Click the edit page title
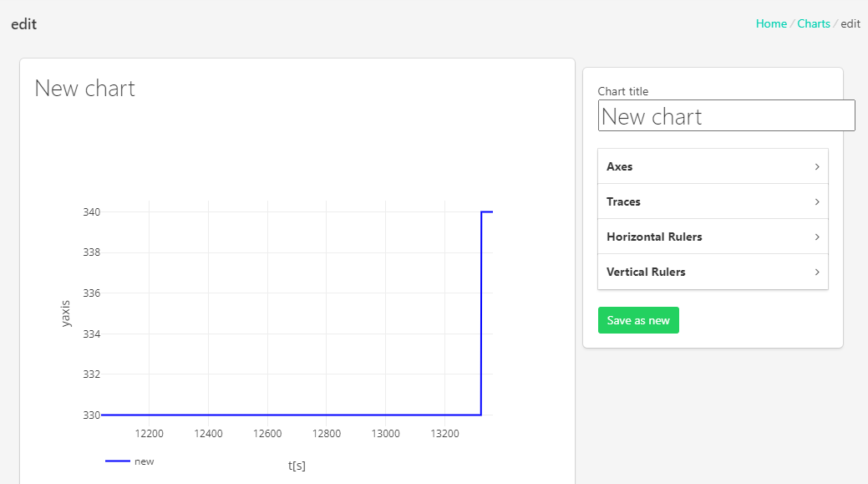 [23, 23]
